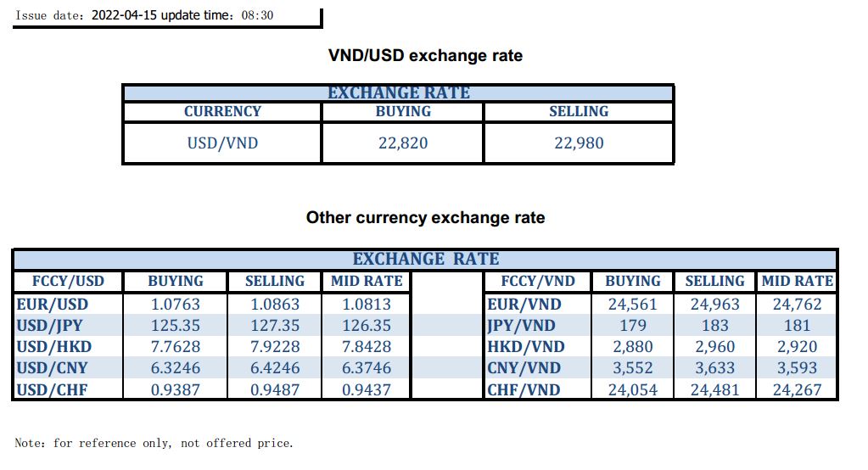
Task: Click the JPY/VND row label
Action: point(521,326)
